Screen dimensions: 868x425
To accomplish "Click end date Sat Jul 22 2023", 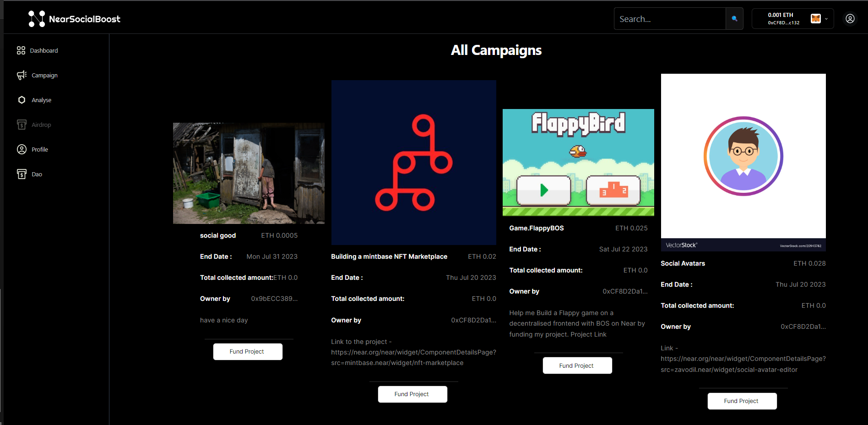I will (623, 249).
